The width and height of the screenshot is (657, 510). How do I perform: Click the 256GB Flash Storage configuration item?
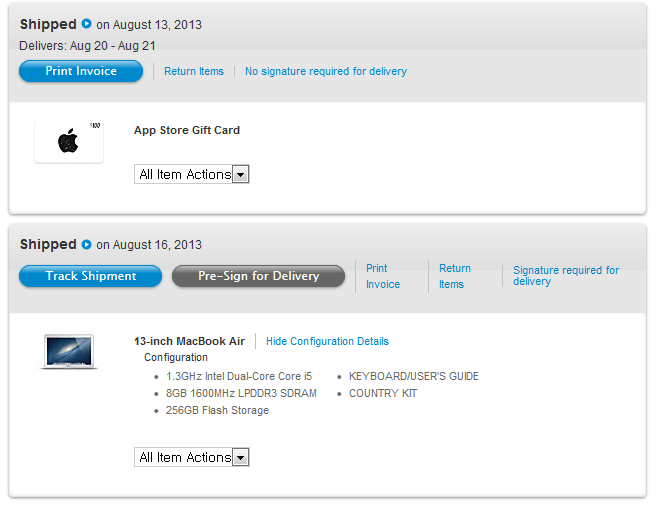217,410
